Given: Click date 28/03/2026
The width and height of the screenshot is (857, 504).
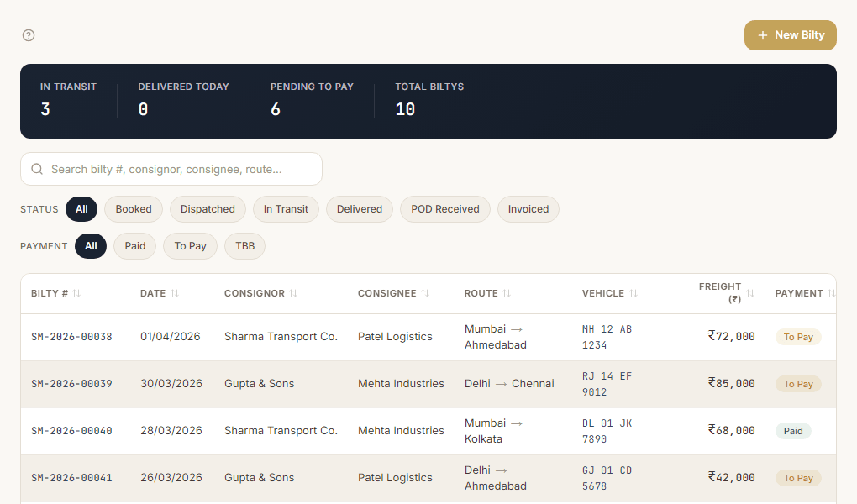Looking at the screenshot, I should click(171, 431).
